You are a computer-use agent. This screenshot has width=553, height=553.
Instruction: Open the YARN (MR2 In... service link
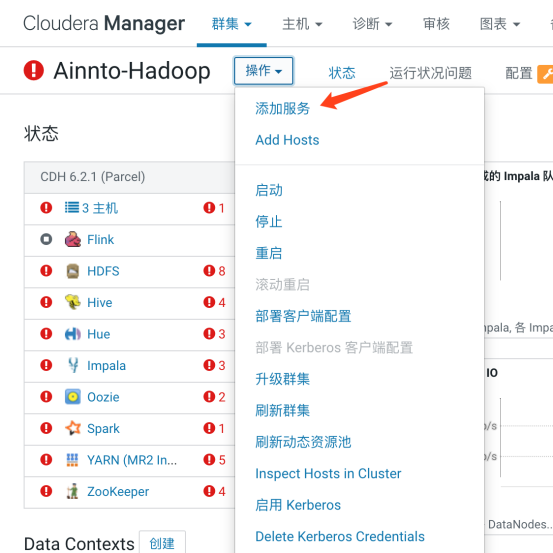[x=132, y=460]
